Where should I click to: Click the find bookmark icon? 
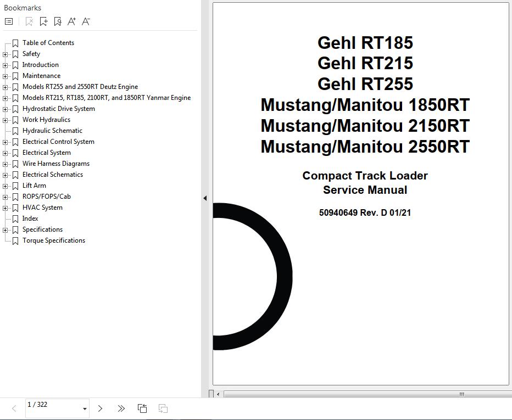point(58,21)
